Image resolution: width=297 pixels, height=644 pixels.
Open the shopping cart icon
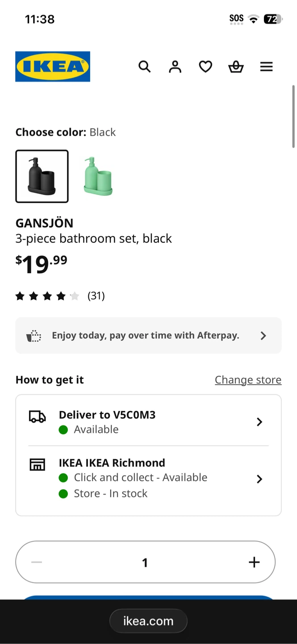click(x=236, y=66)
